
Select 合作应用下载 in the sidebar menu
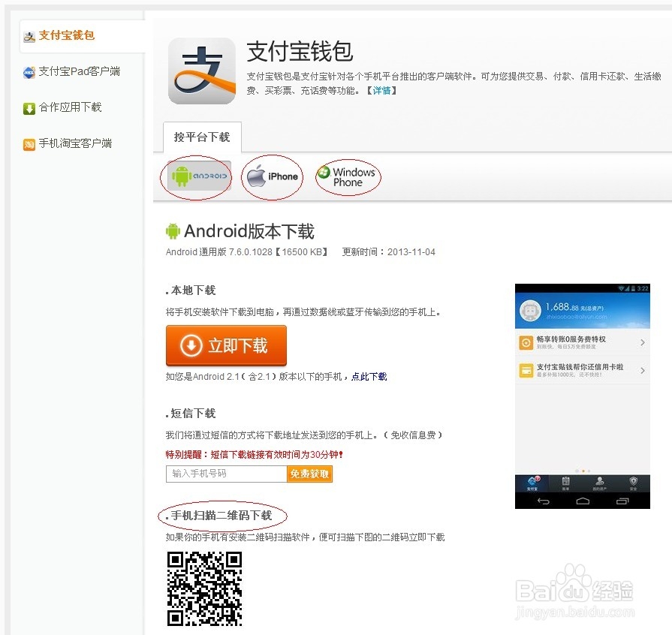coord(71,107)
